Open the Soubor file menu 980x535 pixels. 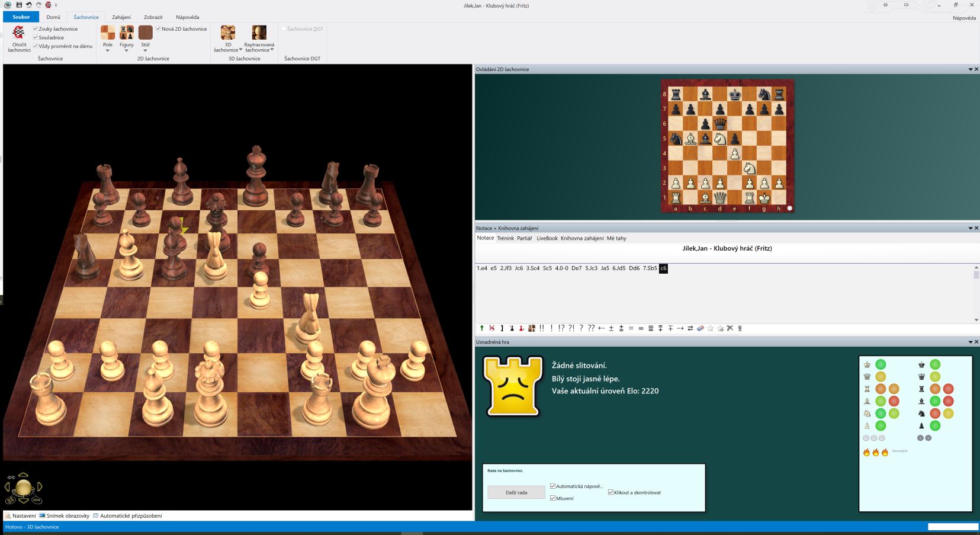21,17
